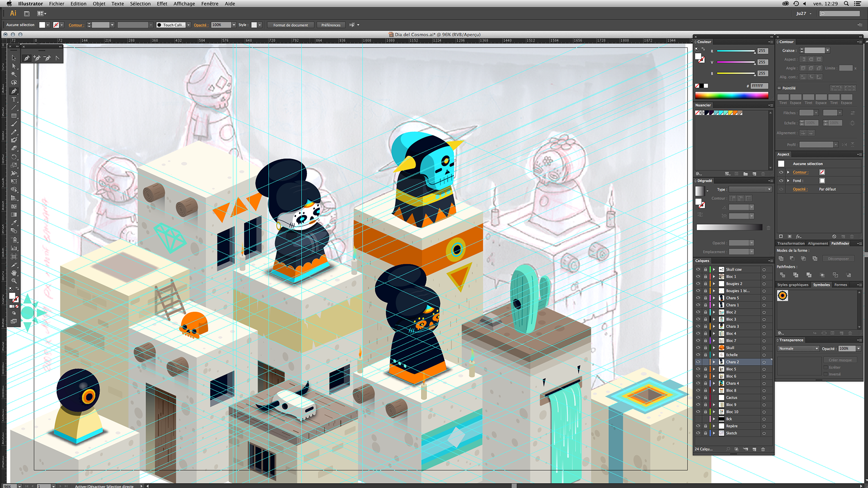Viewport: 868px width, 488px height.
Task: Expand the Chara 2 layer
Action: click(714, 362)
